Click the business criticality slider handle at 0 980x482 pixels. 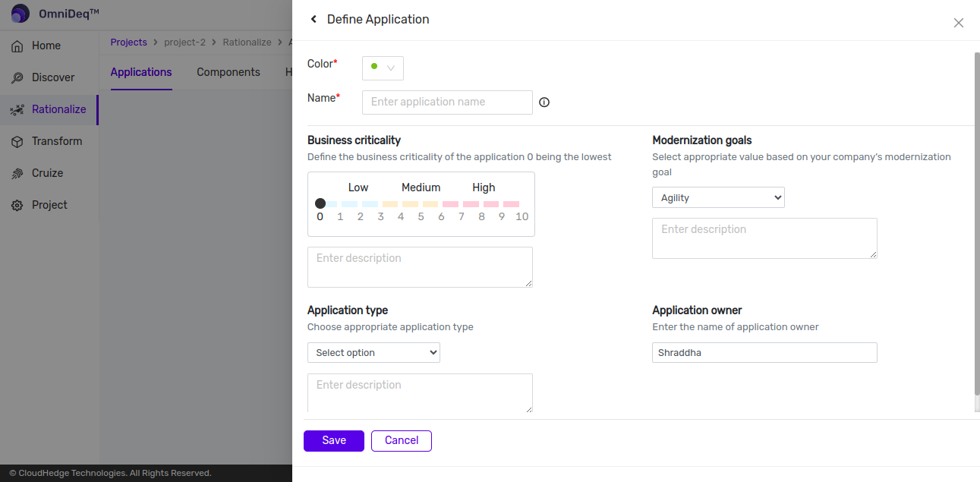[320, 203]
